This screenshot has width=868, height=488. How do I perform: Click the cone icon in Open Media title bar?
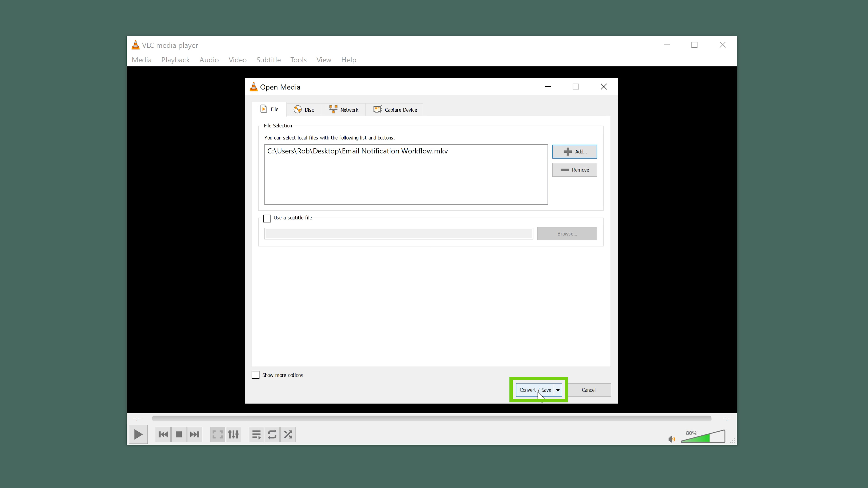coord(254,87)
